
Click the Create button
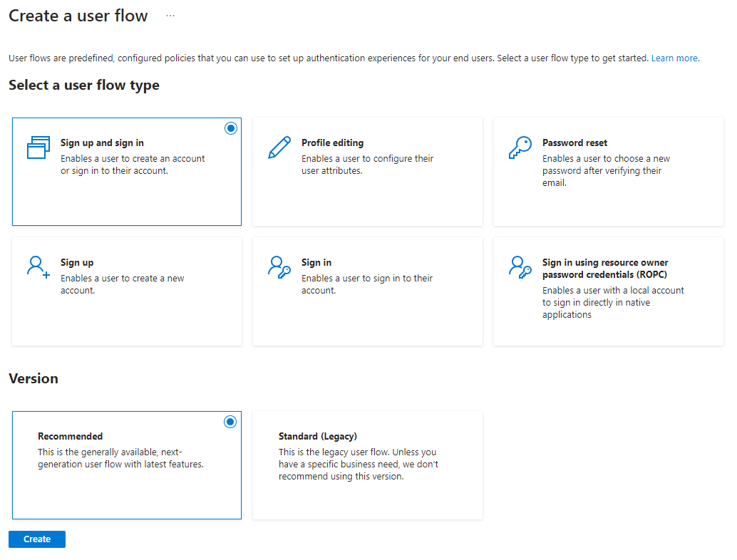[x=37, y=539]
